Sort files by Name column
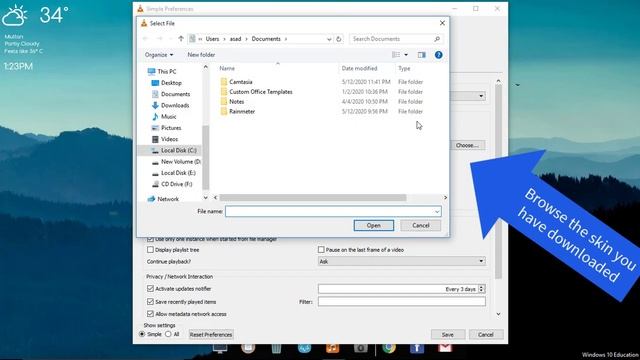This screenshot has width=640, height=360. click(x=227, y=69)
